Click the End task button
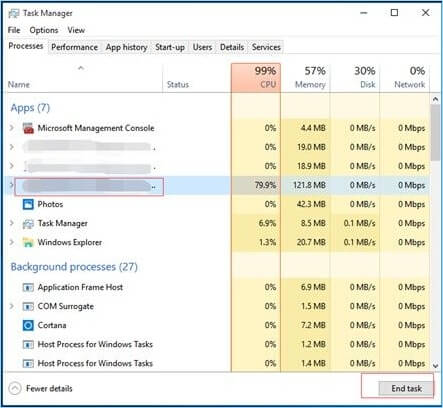Screen dimensions: 443x408 (x=406, y=388)
